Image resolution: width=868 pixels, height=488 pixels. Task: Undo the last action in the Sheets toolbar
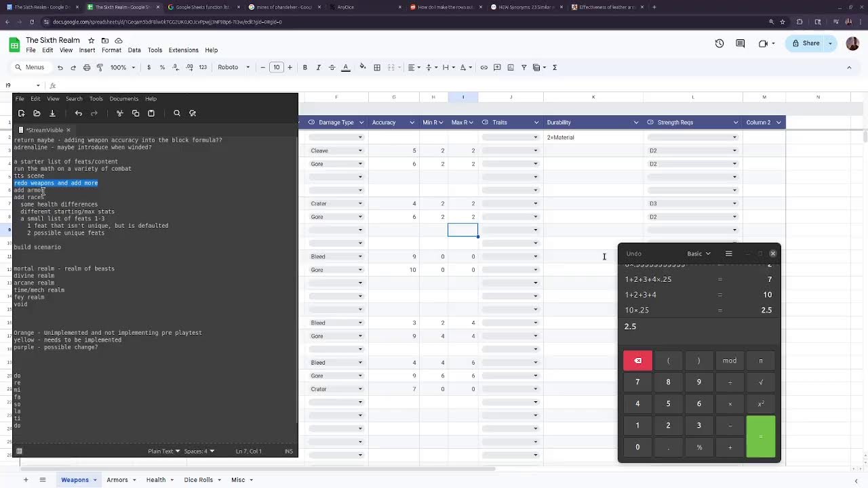coord(60,67)
